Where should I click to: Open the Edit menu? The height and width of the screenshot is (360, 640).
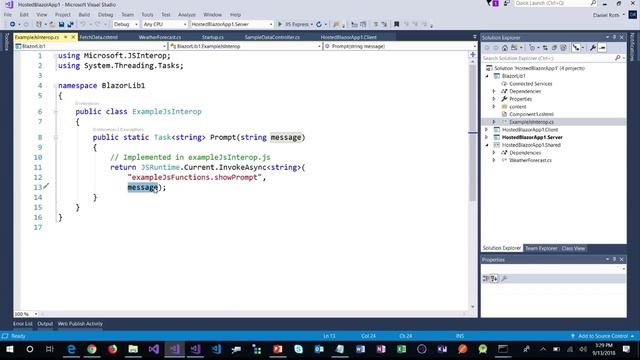24,15
